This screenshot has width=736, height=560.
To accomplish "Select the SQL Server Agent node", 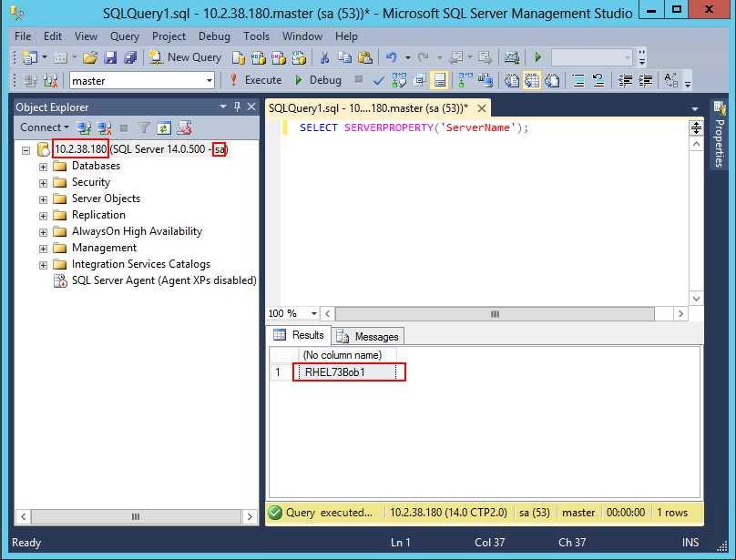I will [x=164, y=280].
